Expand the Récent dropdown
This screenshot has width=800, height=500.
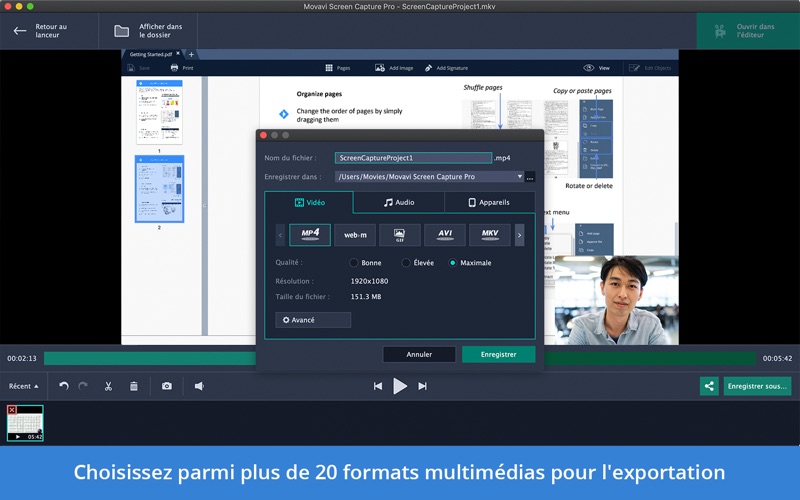tap(23, 386)
